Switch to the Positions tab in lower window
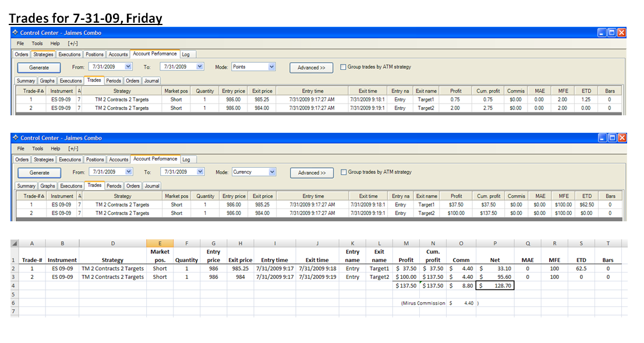Viewport: 644px width, 343px height. tap(95, 160)
